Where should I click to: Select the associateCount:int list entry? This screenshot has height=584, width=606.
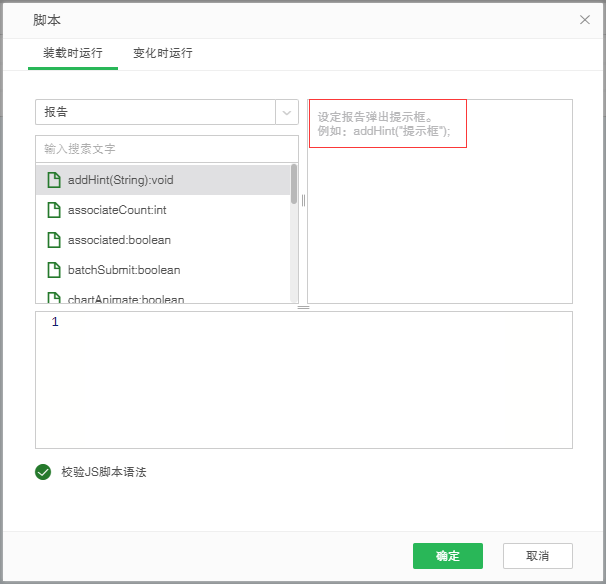point(117,210)
